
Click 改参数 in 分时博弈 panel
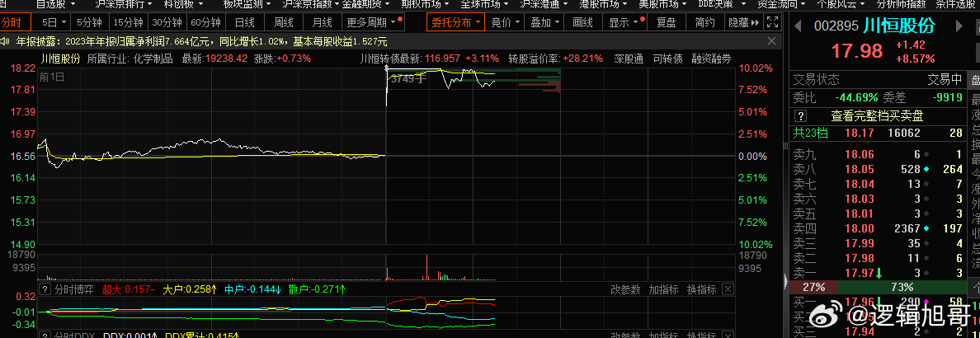click(x=625, y=289)
